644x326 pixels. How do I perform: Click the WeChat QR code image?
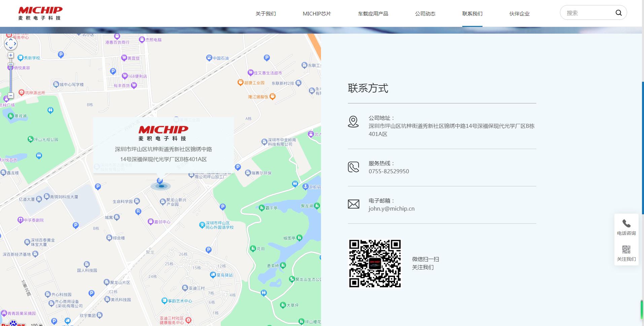[x=374, y=263]
